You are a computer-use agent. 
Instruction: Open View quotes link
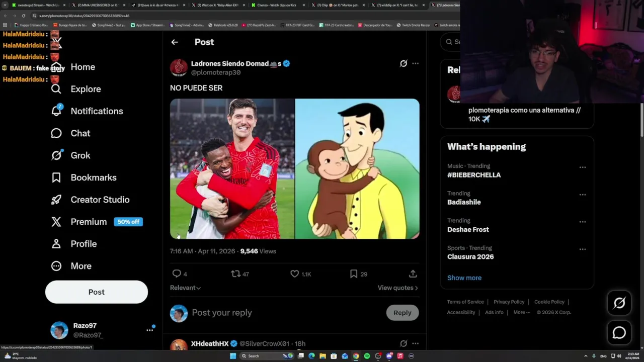397,288
